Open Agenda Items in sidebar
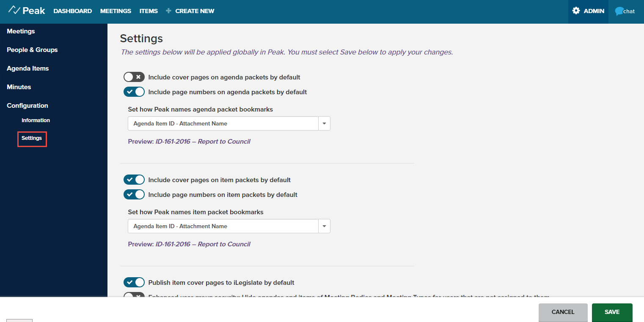Screen dimensions: 644x322 (x=28, y=68)
